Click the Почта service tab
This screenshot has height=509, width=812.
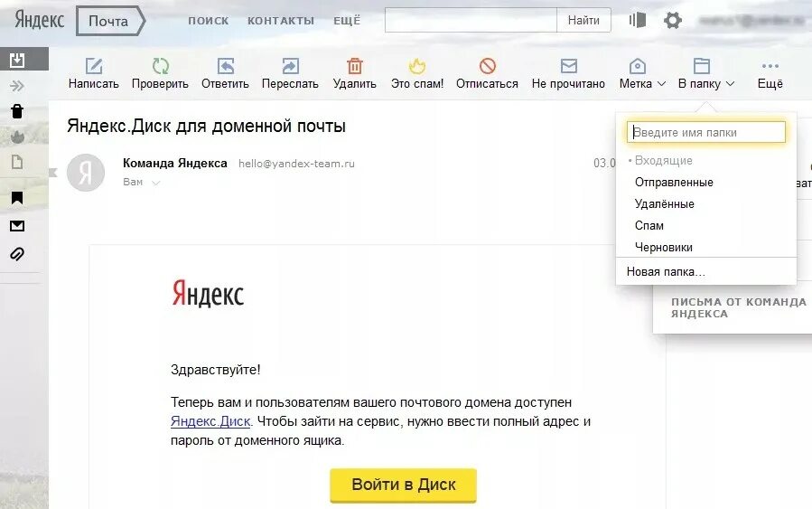pyautogui.click(x=110, y=21)
